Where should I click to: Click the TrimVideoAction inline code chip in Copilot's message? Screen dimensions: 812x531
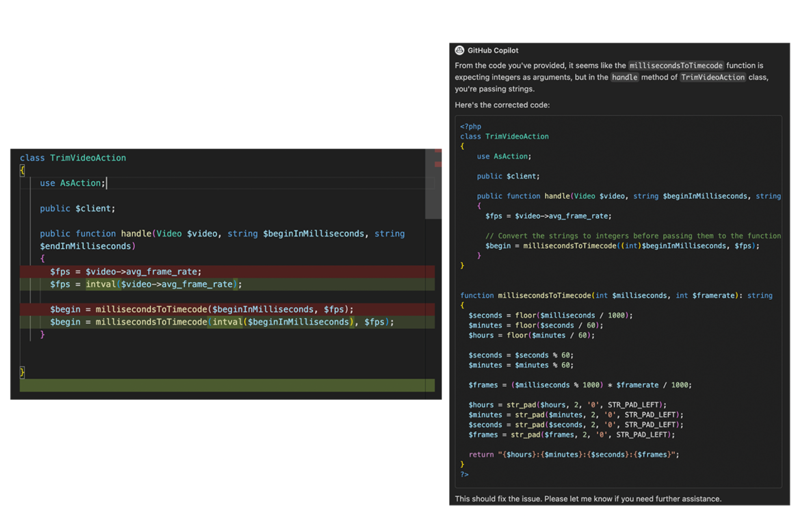click(713, 77)
